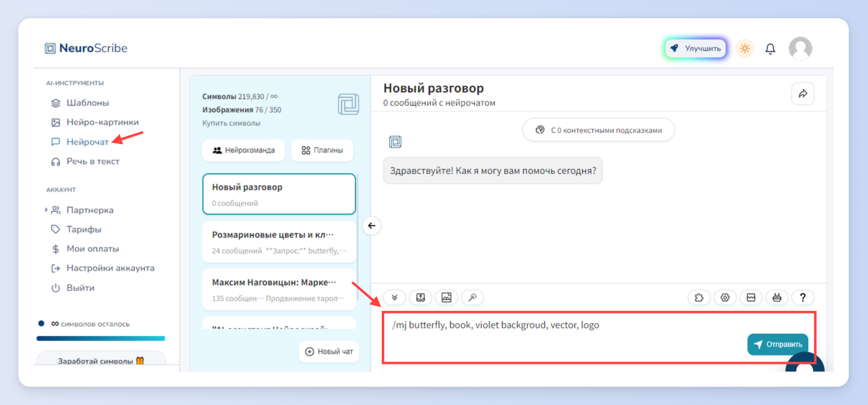Open the Плагины button
868x405 pixels.
click(322, 150)
